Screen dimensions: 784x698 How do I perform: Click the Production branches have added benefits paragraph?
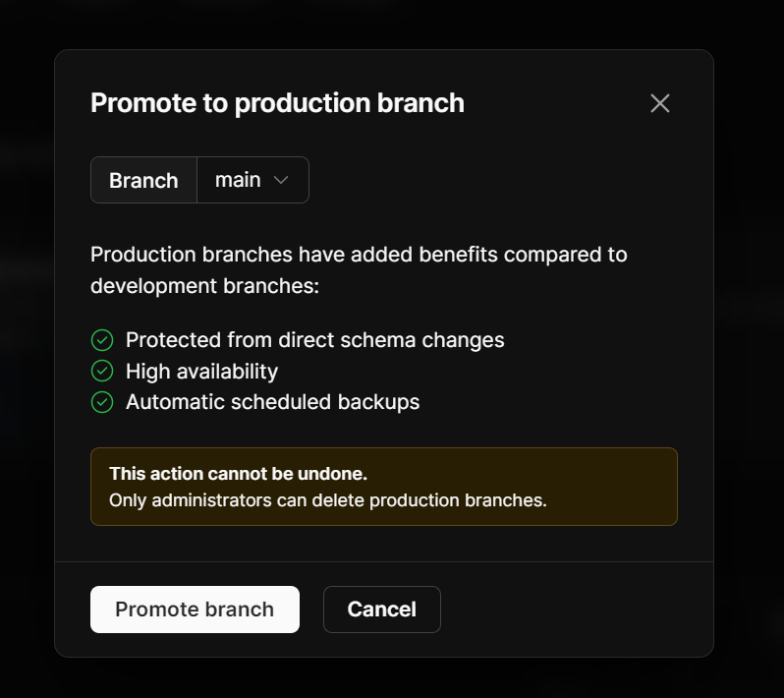[x=359, y=270]
